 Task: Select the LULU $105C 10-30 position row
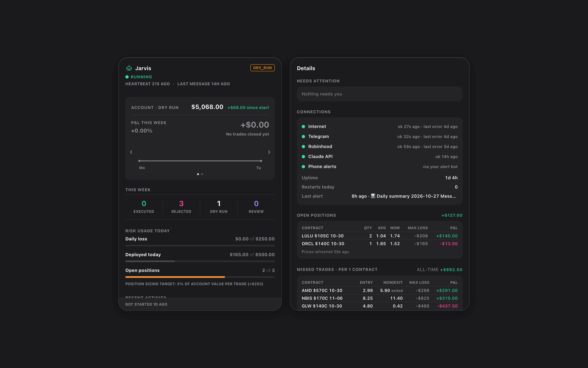point(380,236)
